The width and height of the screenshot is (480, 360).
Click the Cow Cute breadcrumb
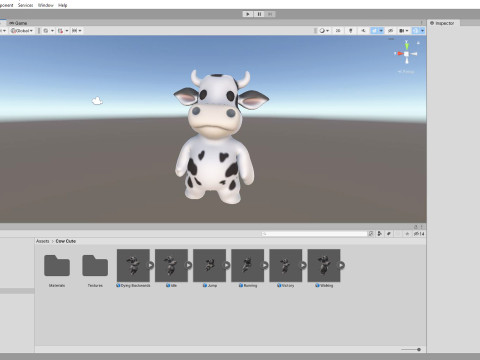point(66,241)
